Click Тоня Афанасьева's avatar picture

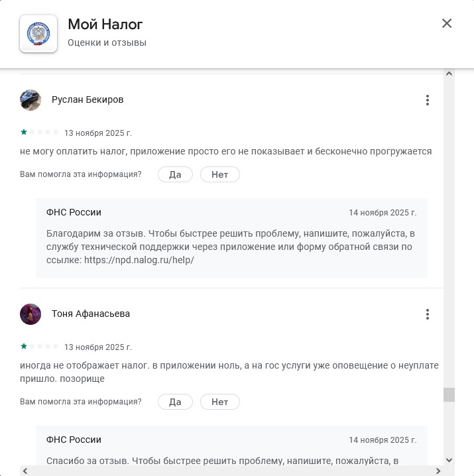click(x=30, y=314)
